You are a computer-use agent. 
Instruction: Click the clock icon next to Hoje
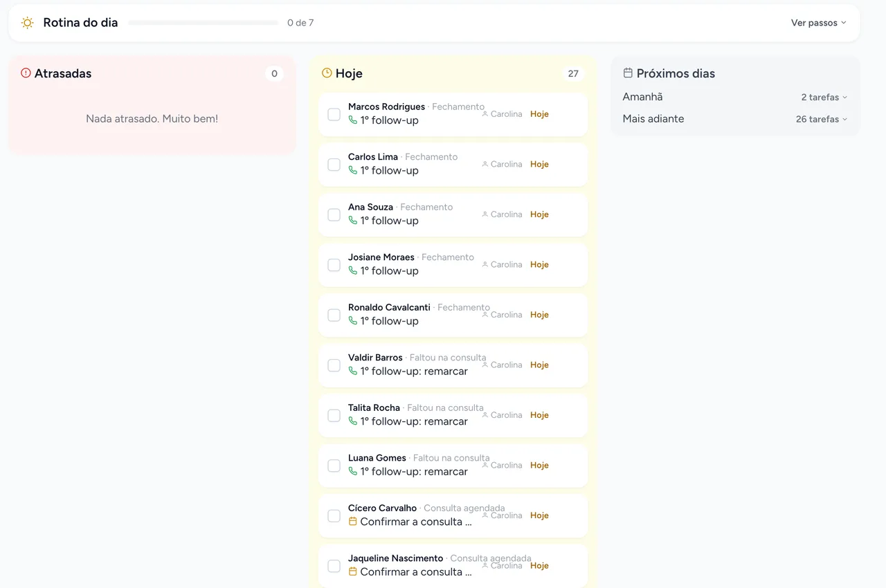327,73
